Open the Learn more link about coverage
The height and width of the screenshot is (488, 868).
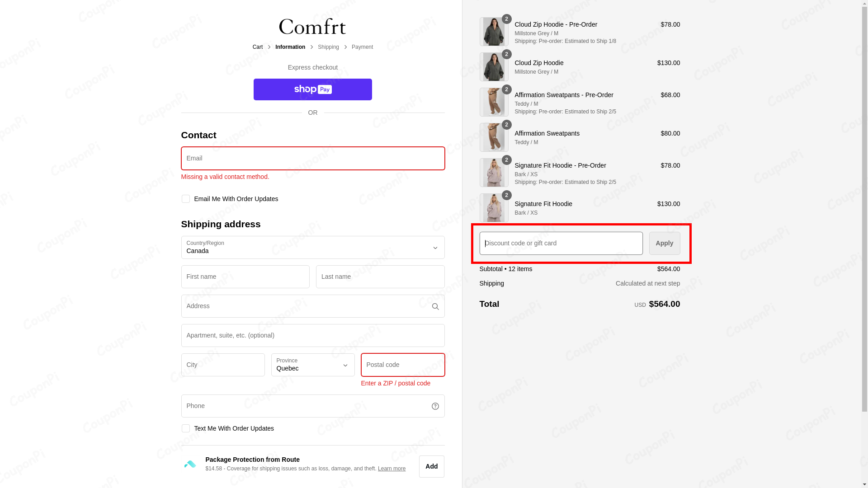tap(391, 469)
